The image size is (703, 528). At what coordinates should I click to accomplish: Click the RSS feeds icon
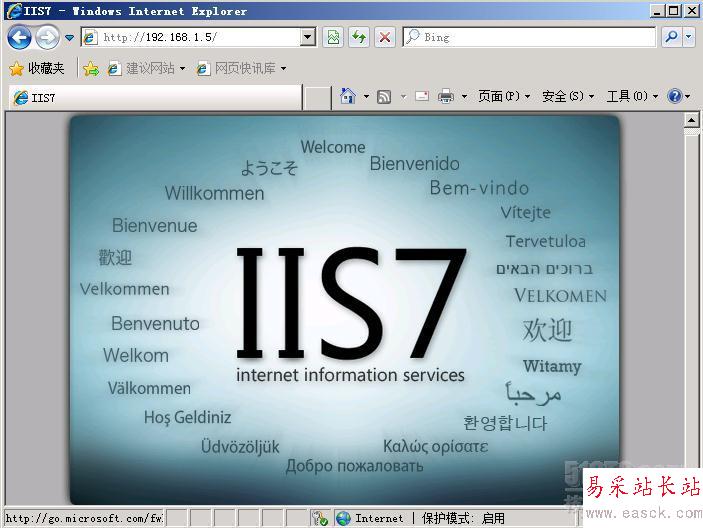point(384,96)
